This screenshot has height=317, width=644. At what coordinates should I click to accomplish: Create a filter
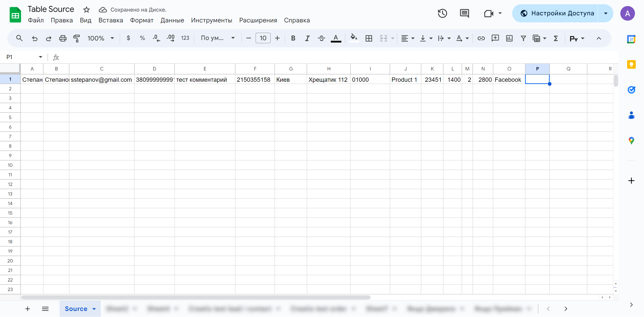coord(523,38)
